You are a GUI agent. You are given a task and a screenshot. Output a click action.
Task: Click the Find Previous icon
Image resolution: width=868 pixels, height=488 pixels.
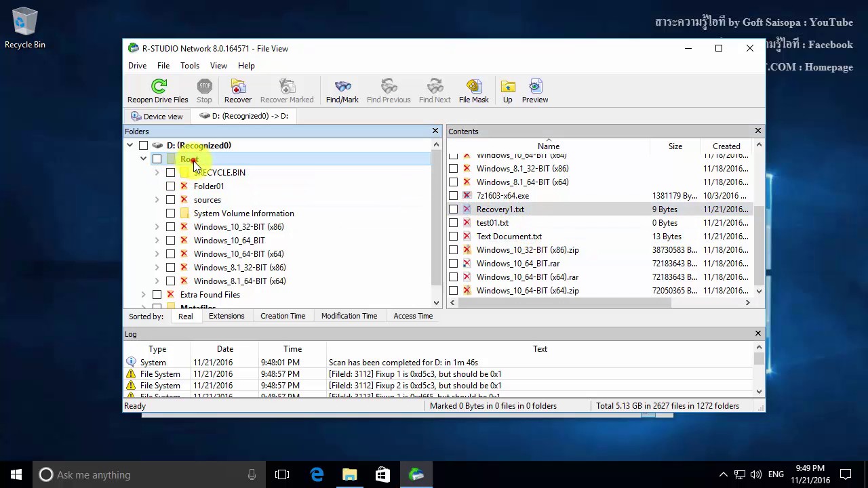(389, 86)
